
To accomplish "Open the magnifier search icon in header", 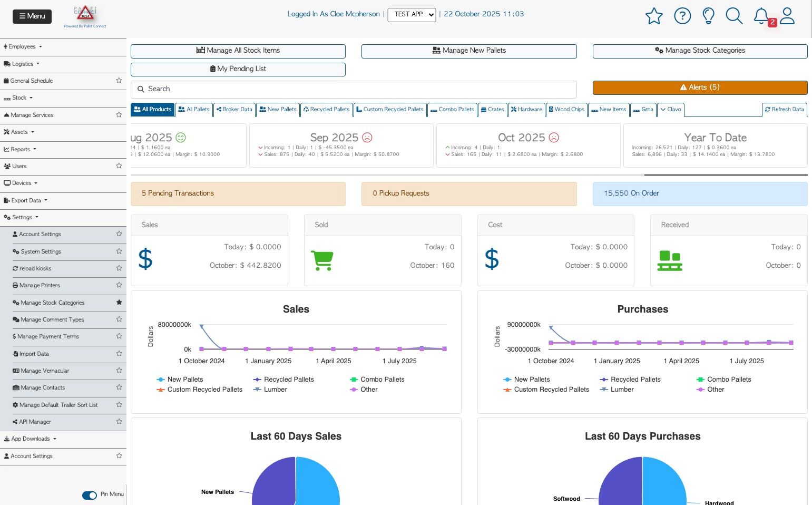I will [734, 16].
